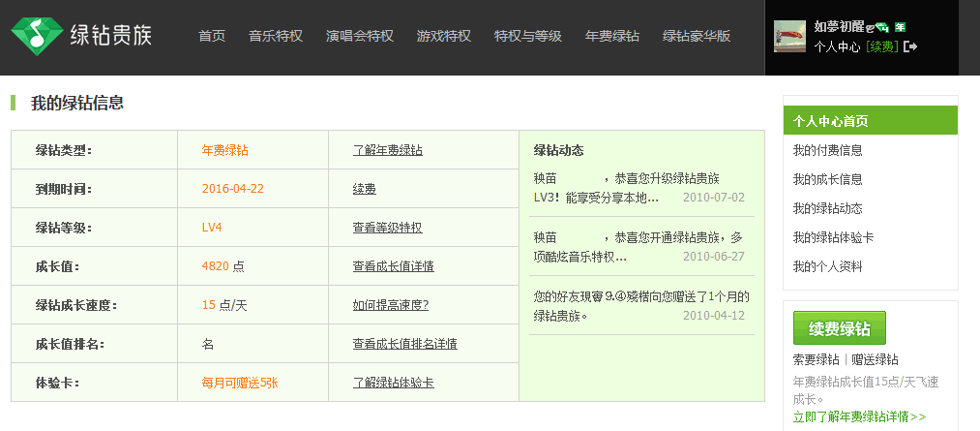Click the underlined 续费 link in 到期时间 row
980x431 pixels.
pyautogui.click(x=365, y=189)
